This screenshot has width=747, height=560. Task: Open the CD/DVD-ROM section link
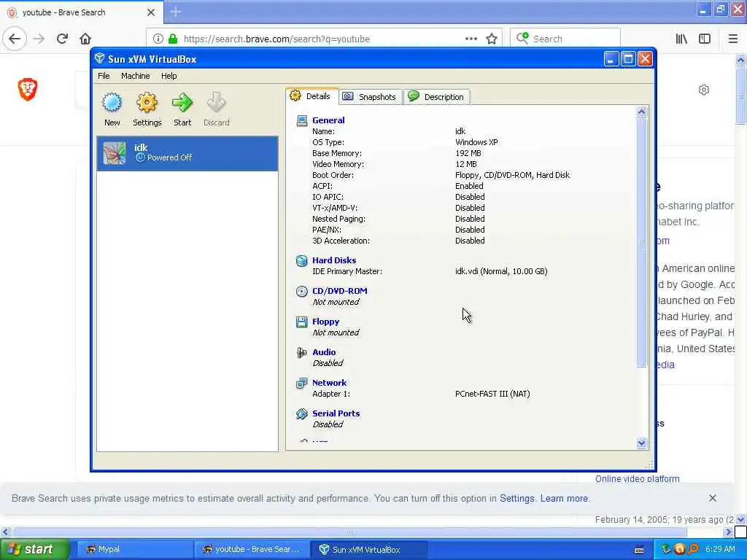tap(340, 290)
